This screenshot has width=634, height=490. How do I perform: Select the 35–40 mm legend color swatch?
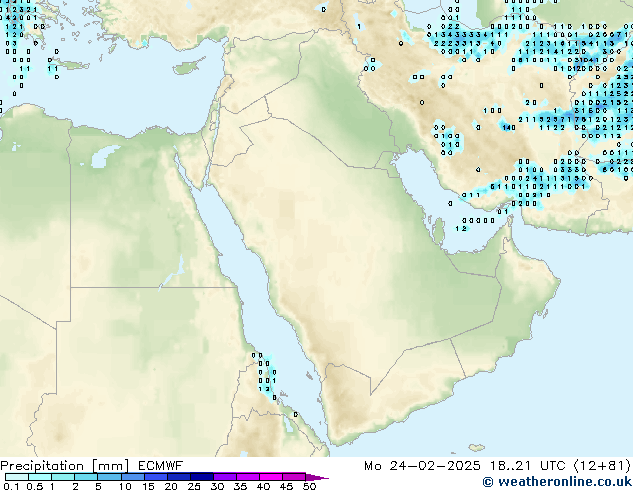[248, 477]
